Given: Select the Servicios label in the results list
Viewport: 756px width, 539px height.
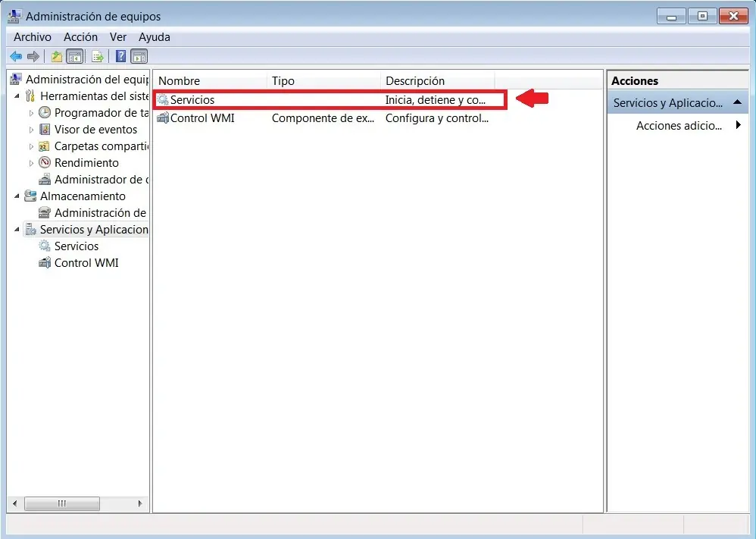Looking at the screenshot, I should click(x=192, y=100).
